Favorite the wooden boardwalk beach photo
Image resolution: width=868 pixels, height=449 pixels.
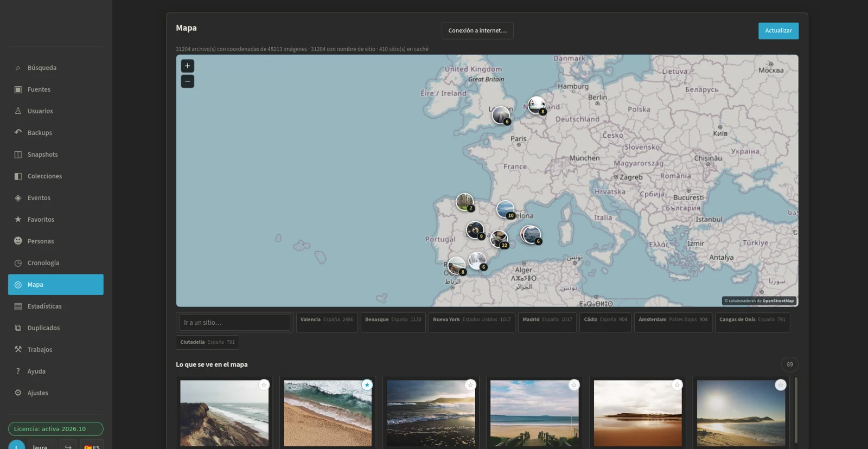click(x=574, y=385)
